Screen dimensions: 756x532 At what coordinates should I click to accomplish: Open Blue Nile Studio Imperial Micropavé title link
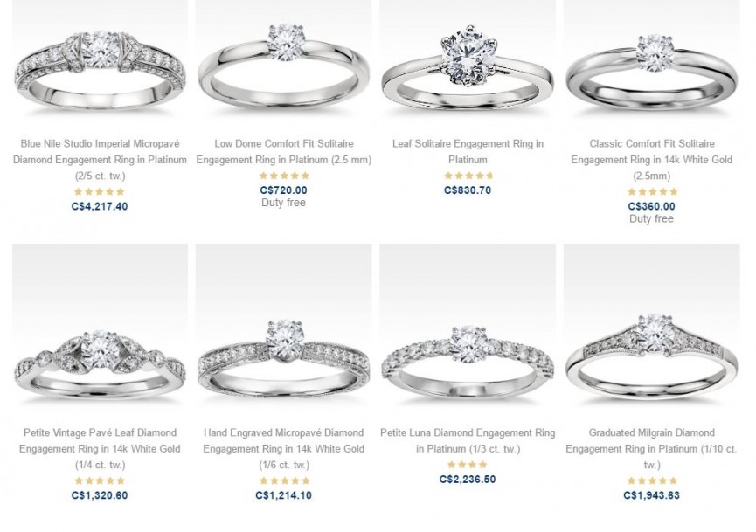pos(100,160)
